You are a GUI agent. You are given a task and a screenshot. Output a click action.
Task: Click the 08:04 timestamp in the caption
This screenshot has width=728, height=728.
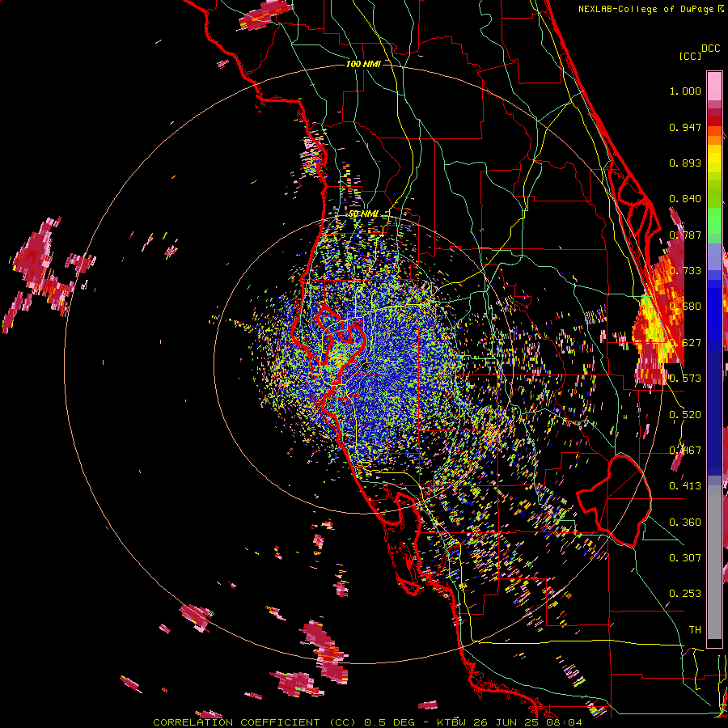tap(565, 722)
